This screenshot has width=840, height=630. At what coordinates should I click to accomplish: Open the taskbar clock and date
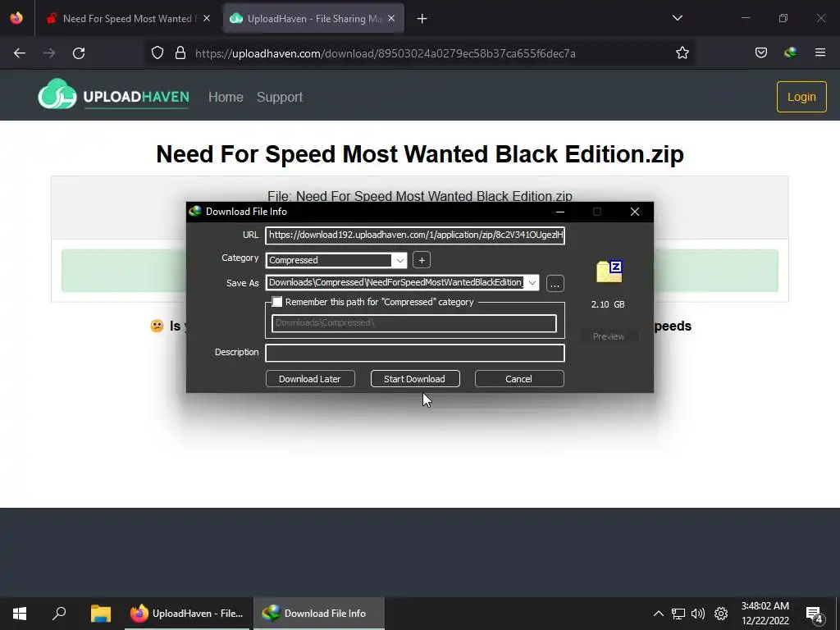pyautogui.click(x=765, y=614)
